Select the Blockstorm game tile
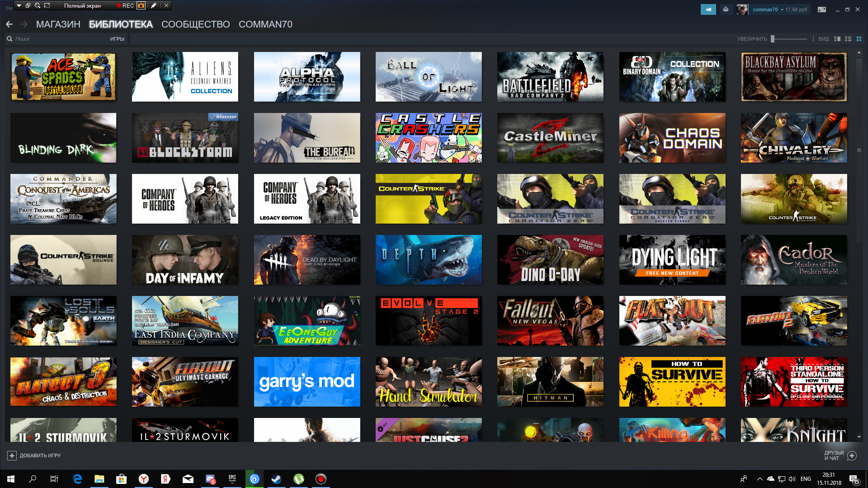The image size is (868, 488). click(185, 138)
